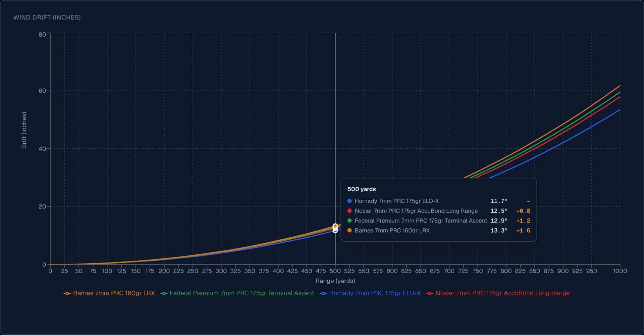Click the Nosler 12.5" drift value
This screenshot has height=335, width=644.
click(499, 211)
